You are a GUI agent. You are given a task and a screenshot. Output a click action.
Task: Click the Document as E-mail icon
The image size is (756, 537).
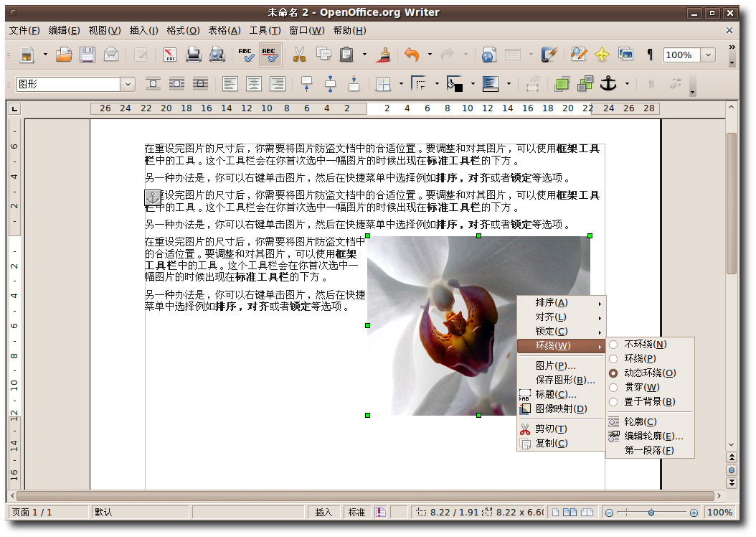point(111,55)
